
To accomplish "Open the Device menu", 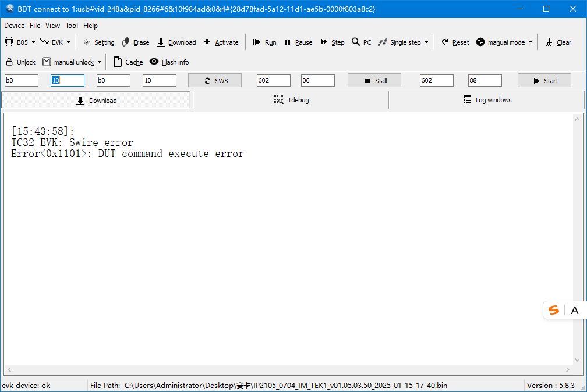I will (x=14, y=26).
